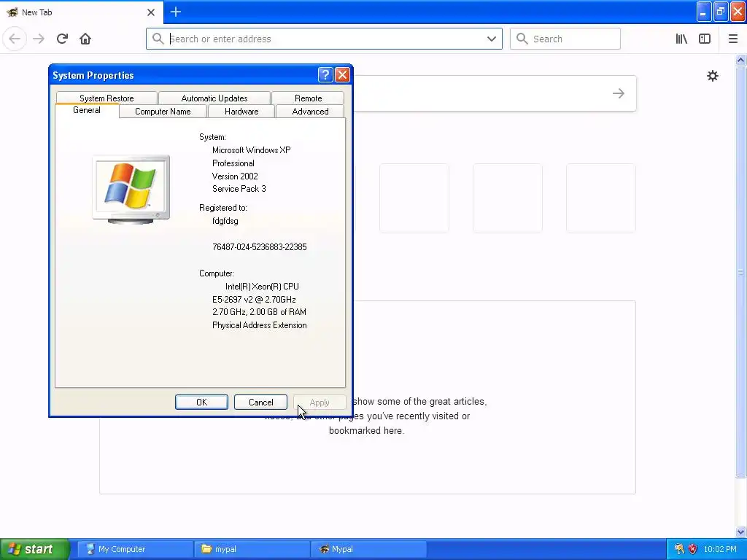747x560 pixels.
Task: Switch to the System Restore tab
Action: coord(107,98)
